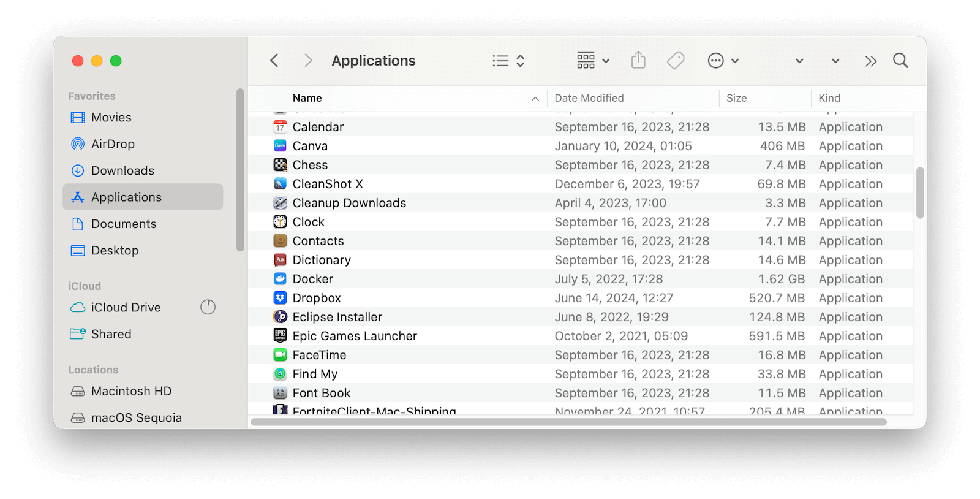Open the Shared sidebar item
Viewport: 980px width, 499px height.
click(x=143, y=334)
